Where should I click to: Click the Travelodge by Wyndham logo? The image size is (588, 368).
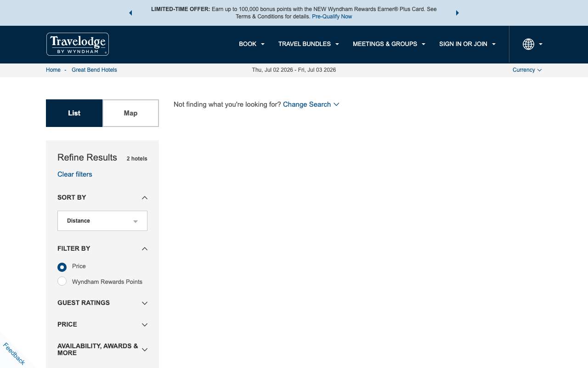pos(78,44)
